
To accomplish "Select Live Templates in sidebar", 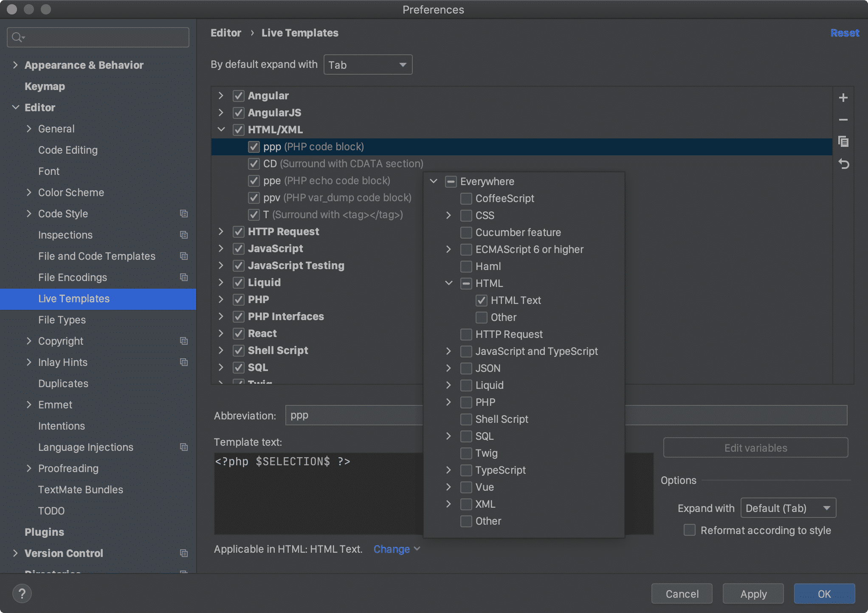I will coord(98,299).
